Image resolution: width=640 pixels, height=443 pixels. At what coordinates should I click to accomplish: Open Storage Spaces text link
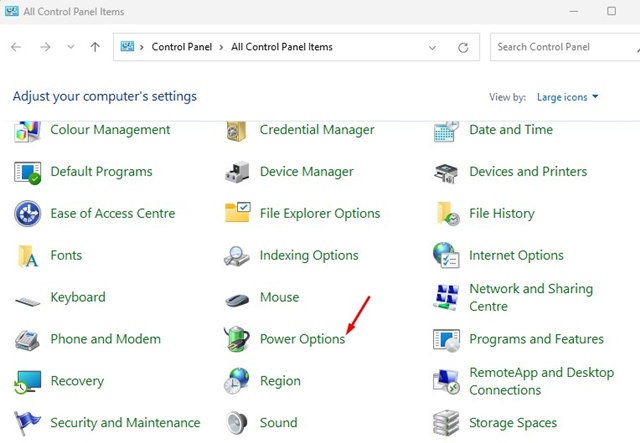click(x=513, y=423)
